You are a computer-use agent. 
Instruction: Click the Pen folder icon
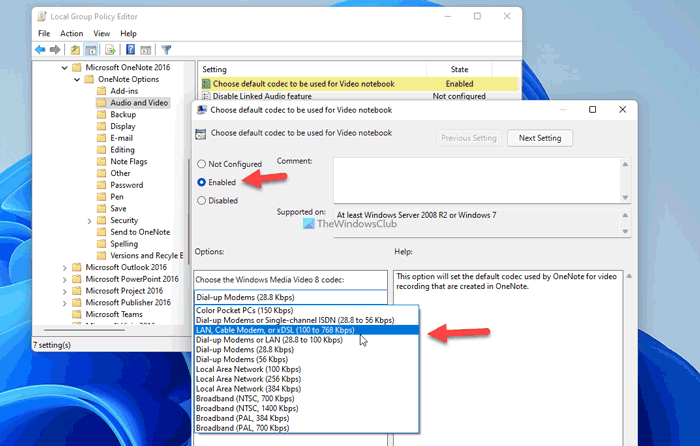pos(102,197)
